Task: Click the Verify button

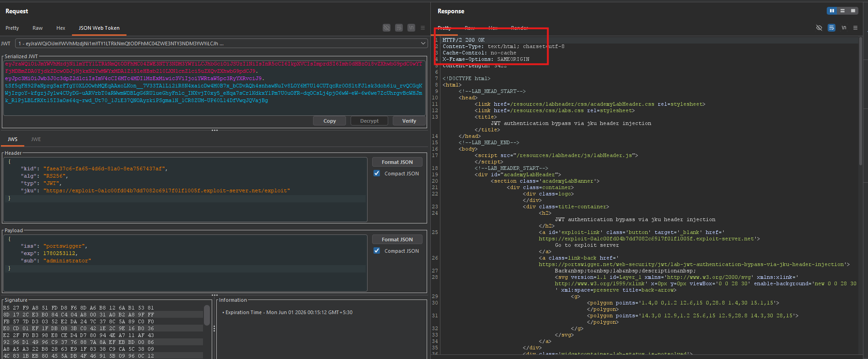Action: 409,121
